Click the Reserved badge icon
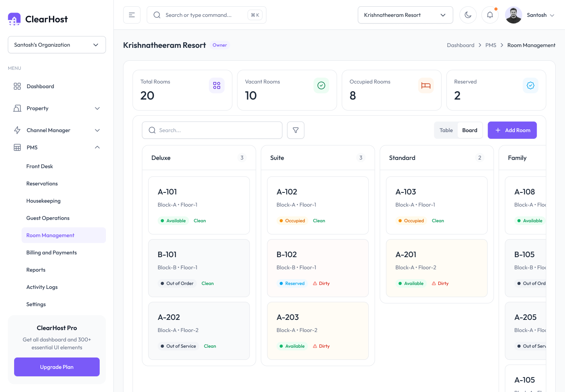 point(530,85)
